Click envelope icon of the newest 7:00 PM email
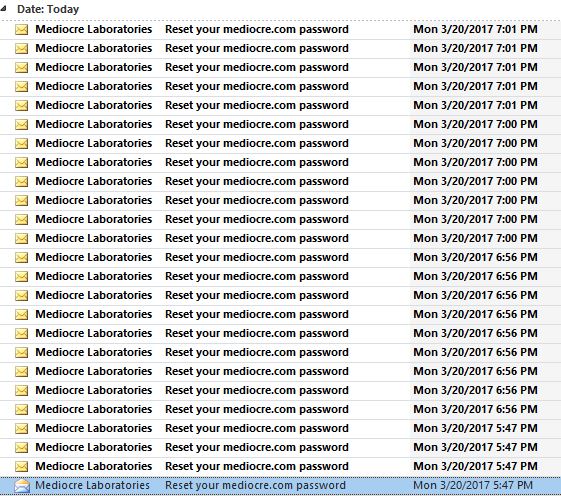The height and width of the screenshot is (496, 561). 21,125
